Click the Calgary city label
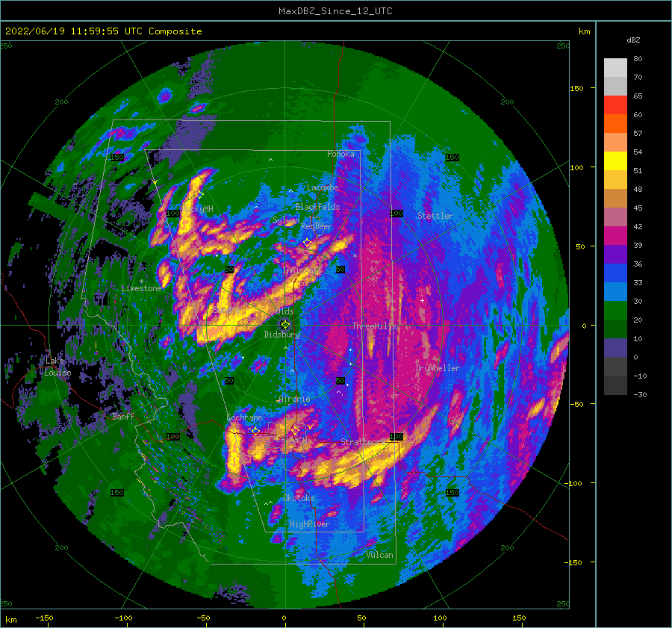Screen dimensions: 672x628 (291, 439)
